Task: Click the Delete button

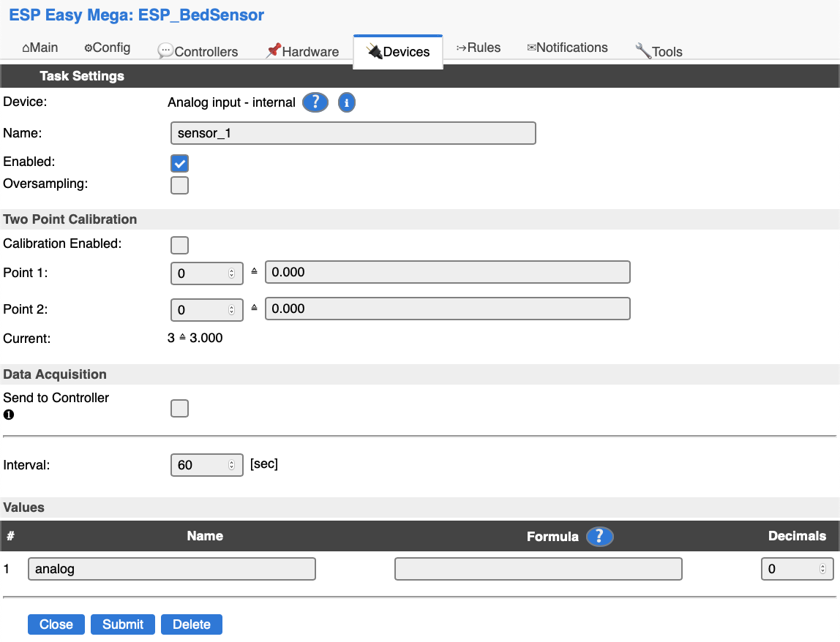Action: click(191, 624)
